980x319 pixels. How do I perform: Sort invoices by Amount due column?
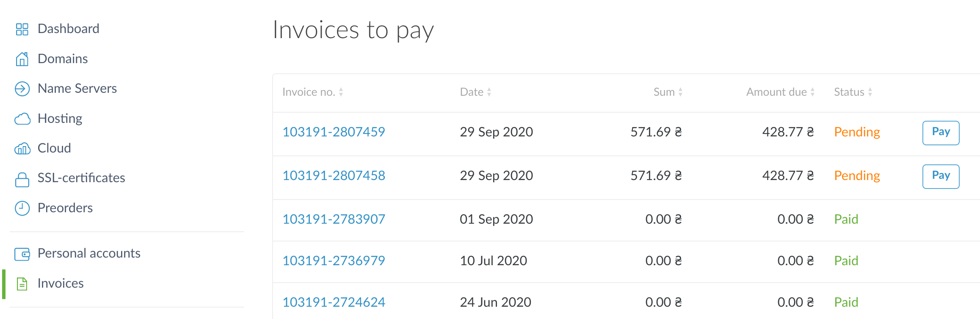(x=780, y=92)
